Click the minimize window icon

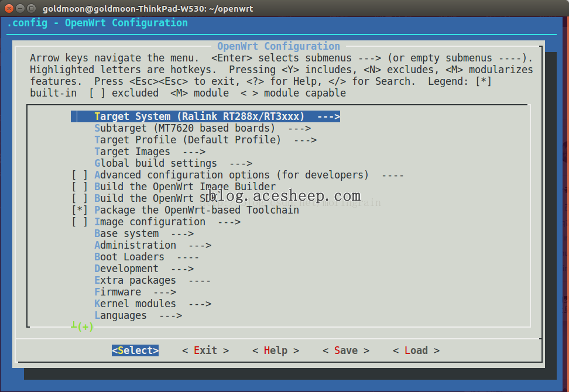pos(20,8)
